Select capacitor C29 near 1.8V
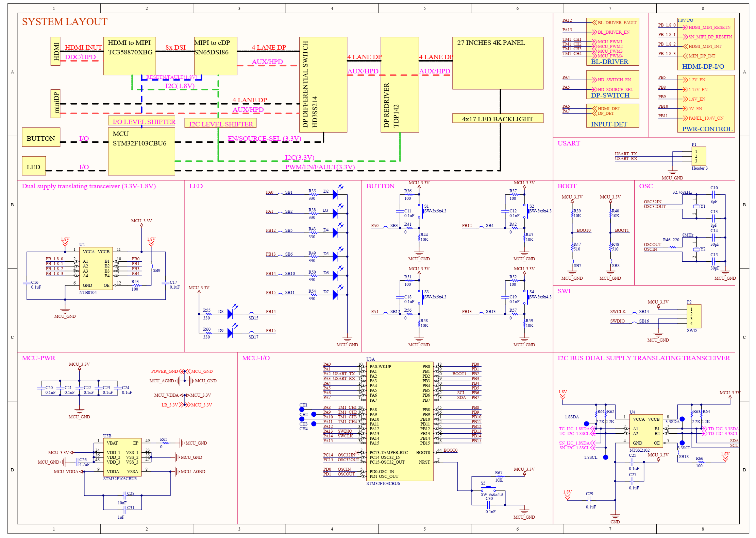Viewport: 756px width, 538px height. click(x=589, y=500)
